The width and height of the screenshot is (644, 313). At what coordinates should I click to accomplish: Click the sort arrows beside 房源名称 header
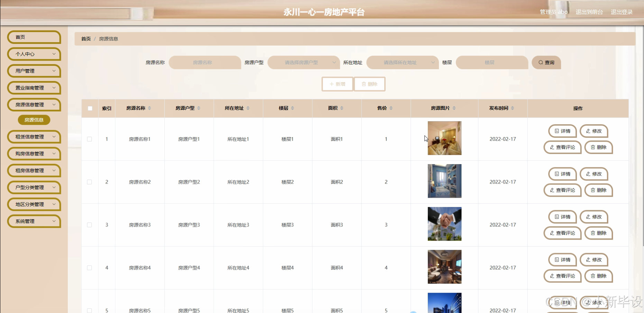(x=149, y=108)
